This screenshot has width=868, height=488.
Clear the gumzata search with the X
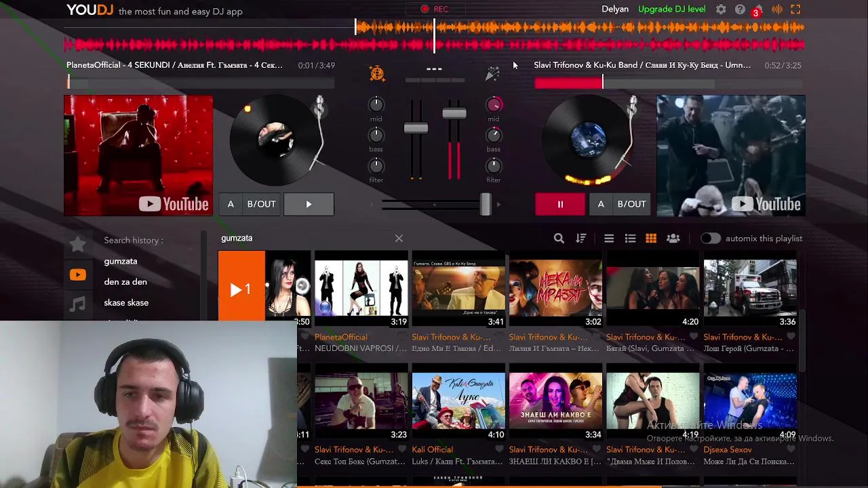399,239
